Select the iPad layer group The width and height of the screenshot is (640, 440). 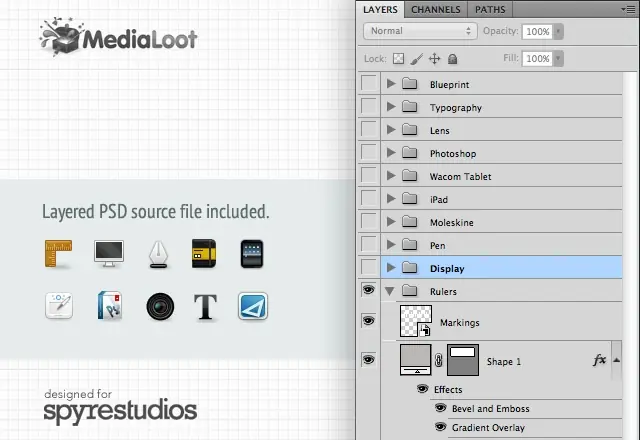point(502,199)
